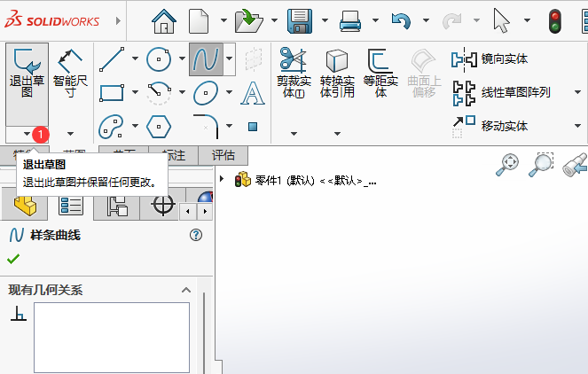Open FeatureManager design tree tab
588x374 pixels.
[x=25, y=205]
